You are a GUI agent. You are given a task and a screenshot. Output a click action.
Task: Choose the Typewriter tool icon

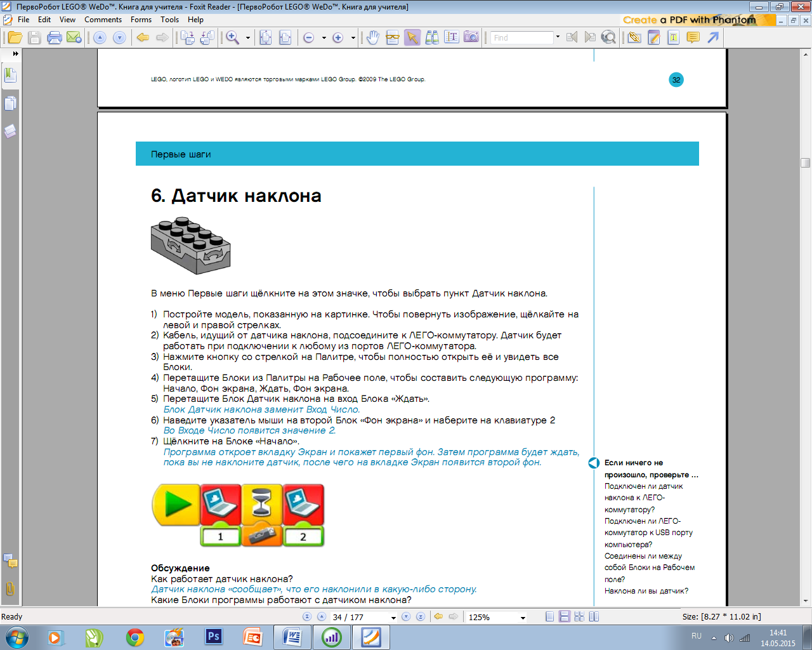(673, 38)
